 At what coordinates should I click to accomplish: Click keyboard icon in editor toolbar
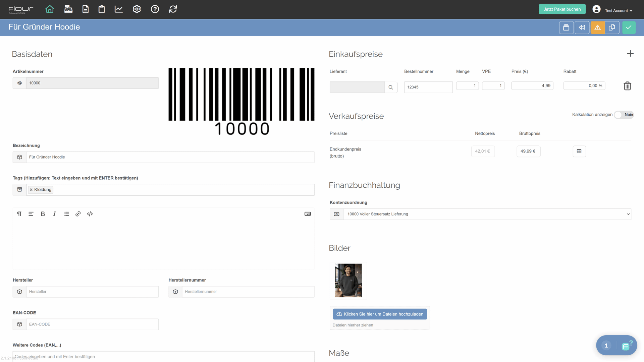pos(308,214)
